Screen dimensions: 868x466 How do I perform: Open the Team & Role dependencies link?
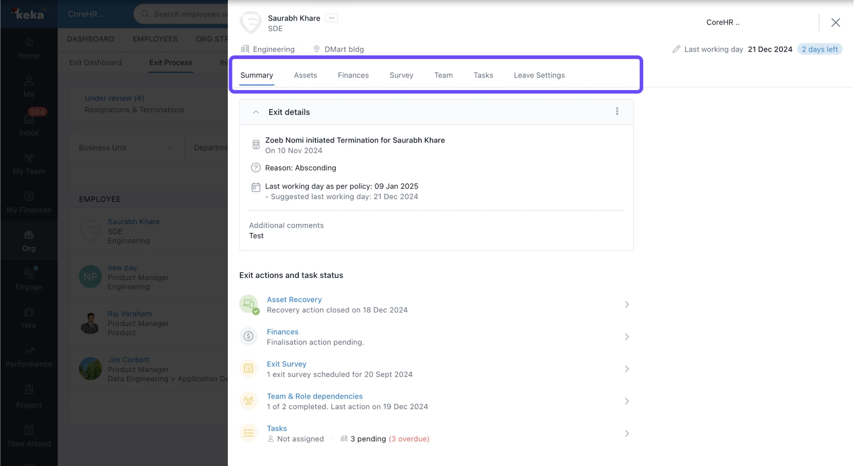point(315,396)
